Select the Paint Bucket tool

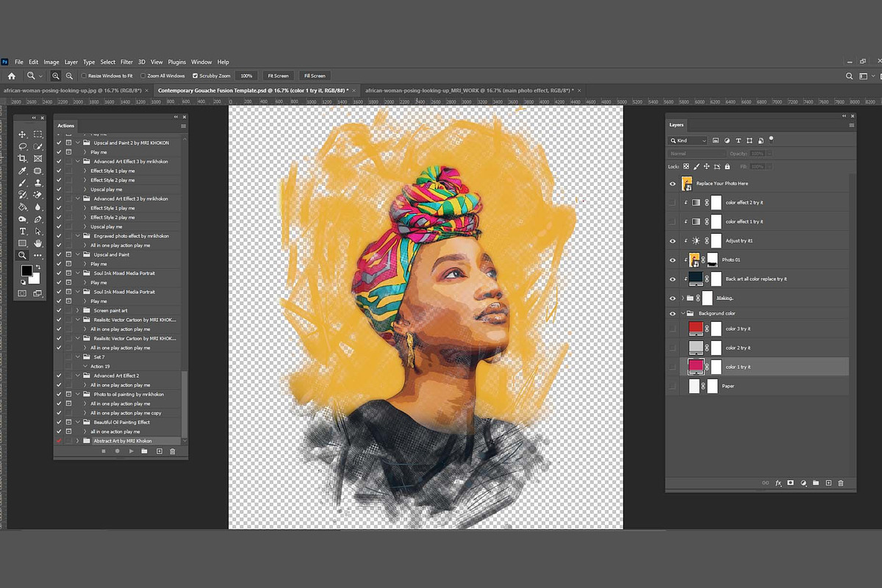point(23,207)
